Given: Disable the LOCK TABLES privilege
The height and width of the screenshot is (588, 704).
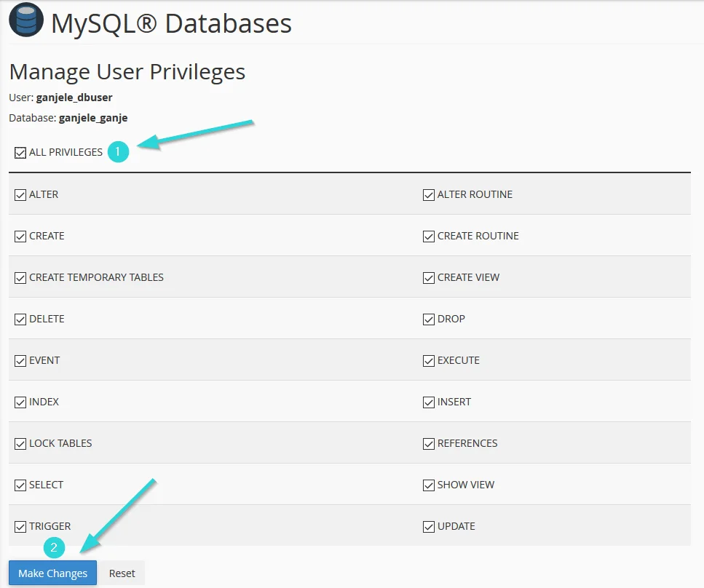Looking at the screenshot, I should (20, 443).
